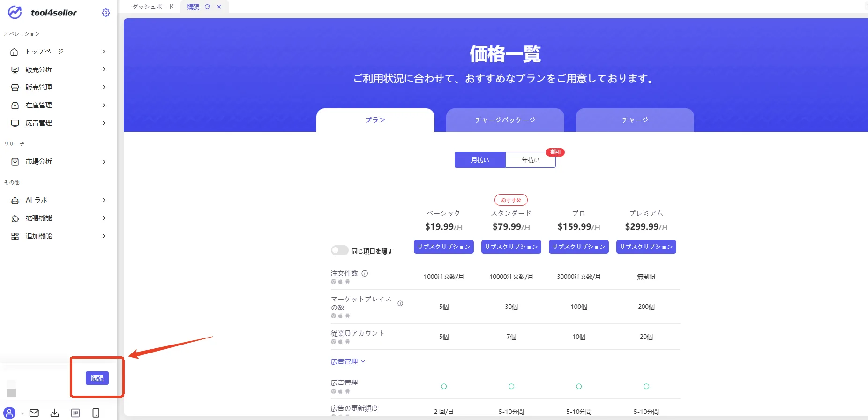Click the $19.99/月 price
This screenshot has width=868, height=420.
click(x=444, y=227)
